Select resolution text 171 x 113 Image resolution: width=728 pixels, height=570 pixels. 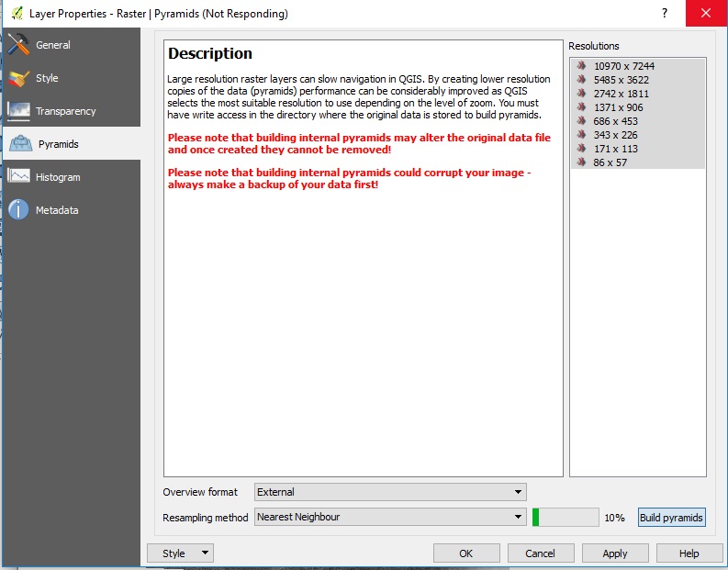pos(616,149)
